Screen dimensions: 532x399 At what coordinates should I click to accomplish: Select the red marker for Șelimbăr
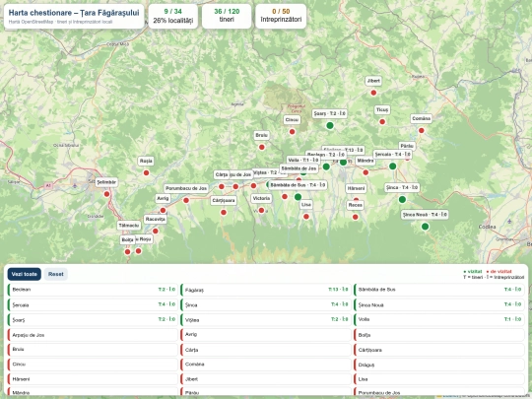pyautogui.click(x=106, y=194)
